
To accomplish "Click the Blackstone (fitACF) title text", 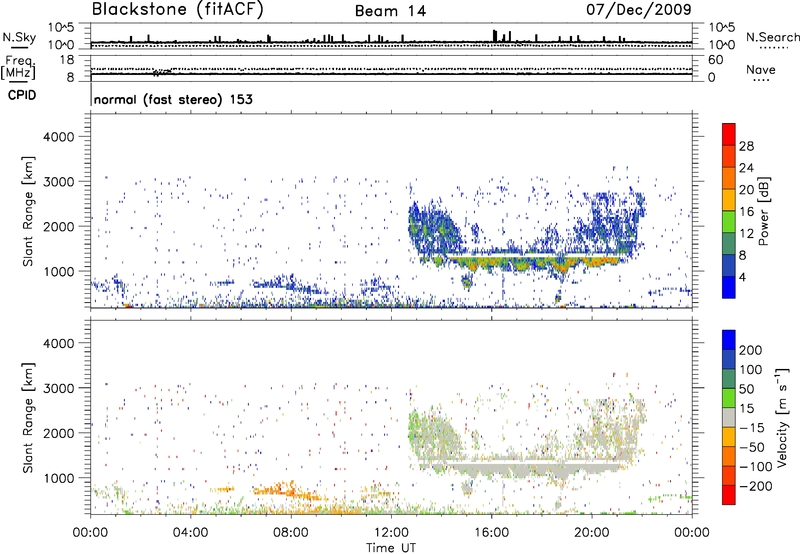I will 177,10.
